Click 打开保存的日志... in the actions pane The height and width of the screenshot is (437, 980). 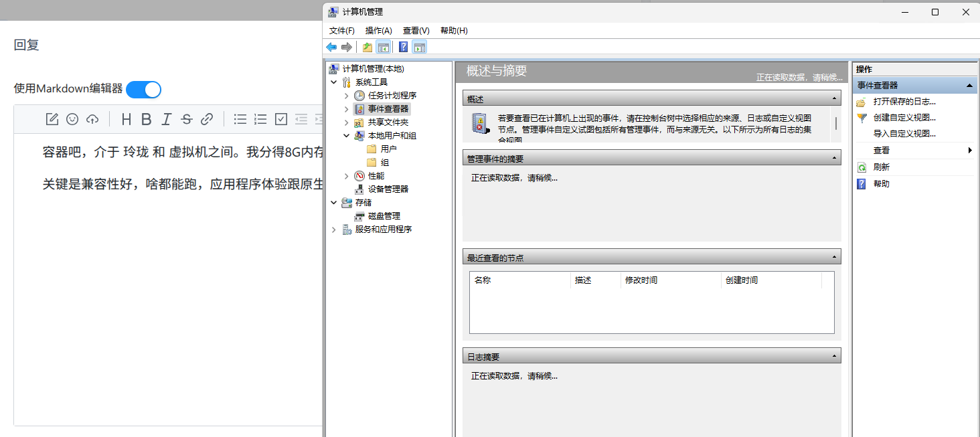(904, 102)
